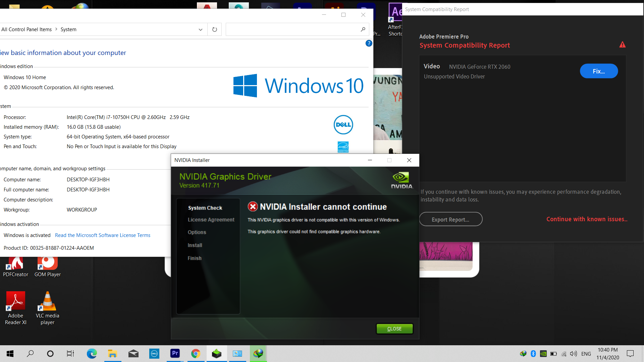Open the Bluetooth tray icon

point(533,354)
